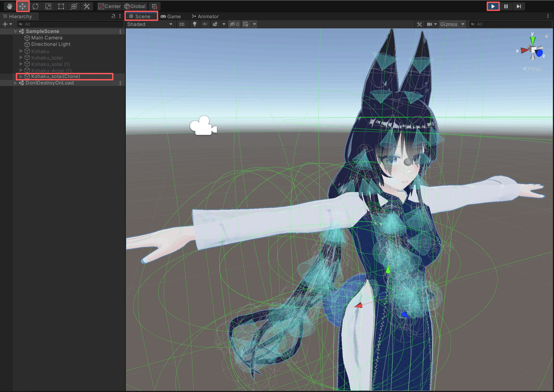Expand the Kohaku object foldout
554x392 pixels.
pos(21,51)
